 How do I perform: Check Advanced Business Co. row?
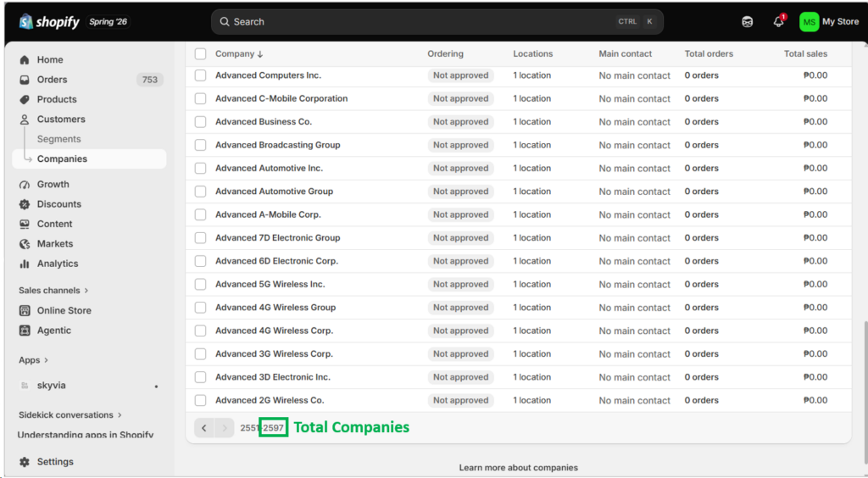(200, 122)
